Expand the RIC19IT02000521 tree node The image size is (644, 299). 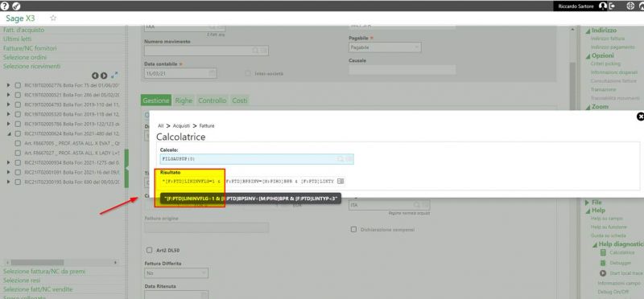9,95
